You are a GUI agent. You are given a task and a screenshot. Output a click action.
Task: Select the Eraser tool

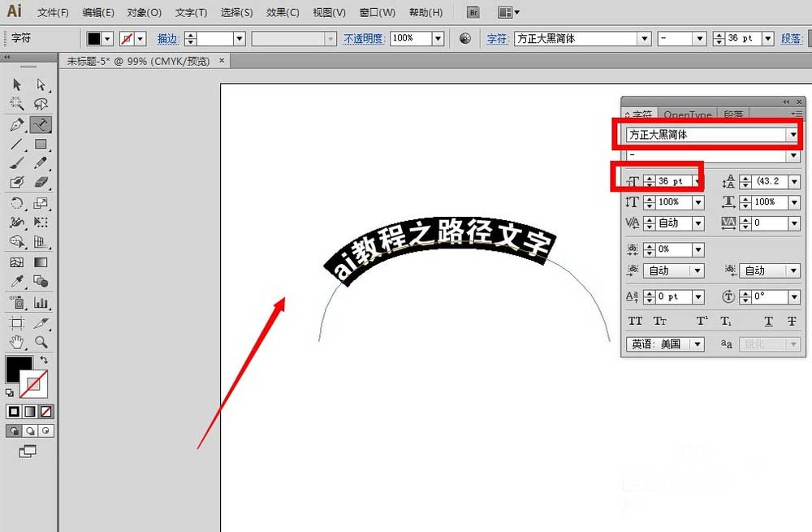tap(41, 182)
